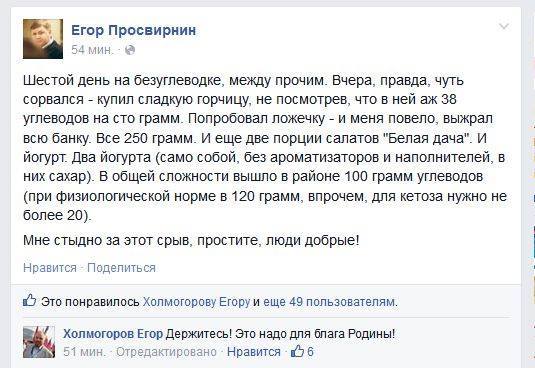Open Егор Просвирнин's profile picture
The width and height of the screenshot is (535, 368).
coord(43,39)
